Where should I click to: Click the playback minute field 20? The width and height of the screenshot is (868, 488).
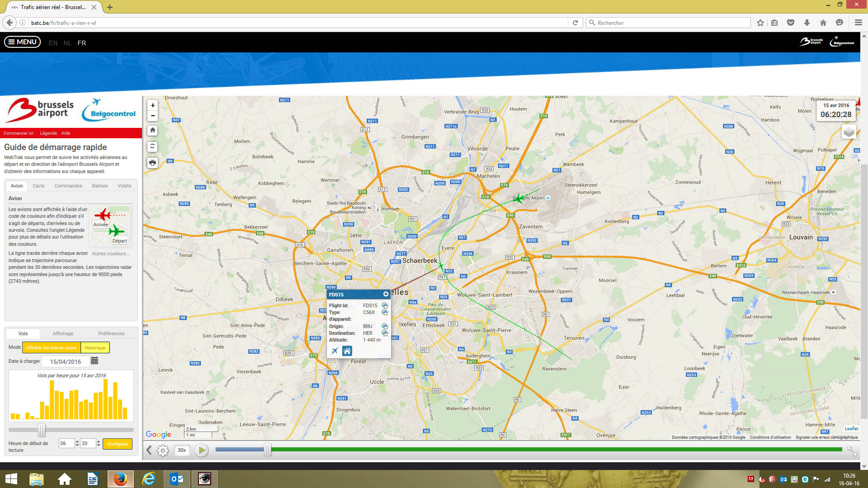tap(88, 443)
